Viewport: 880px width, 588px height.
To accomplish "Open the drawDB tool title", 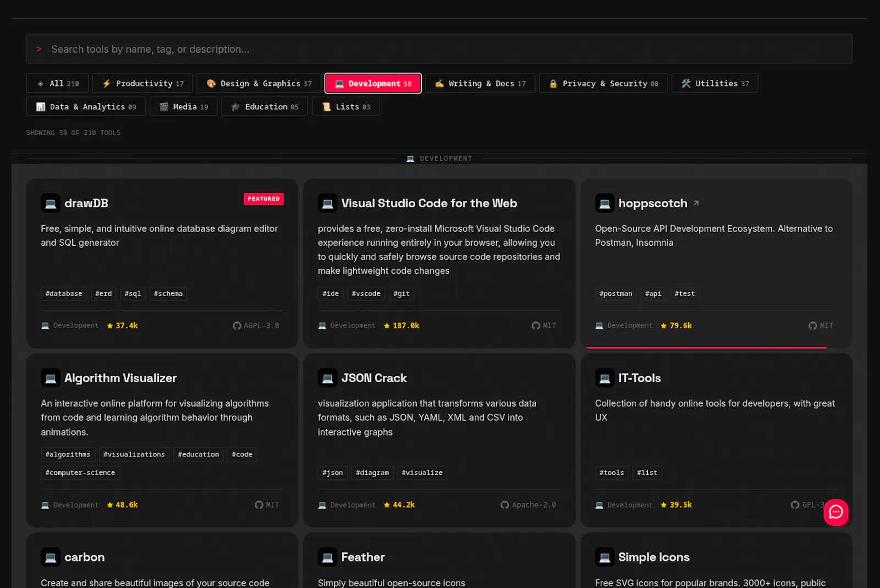I will coord(86,203).
